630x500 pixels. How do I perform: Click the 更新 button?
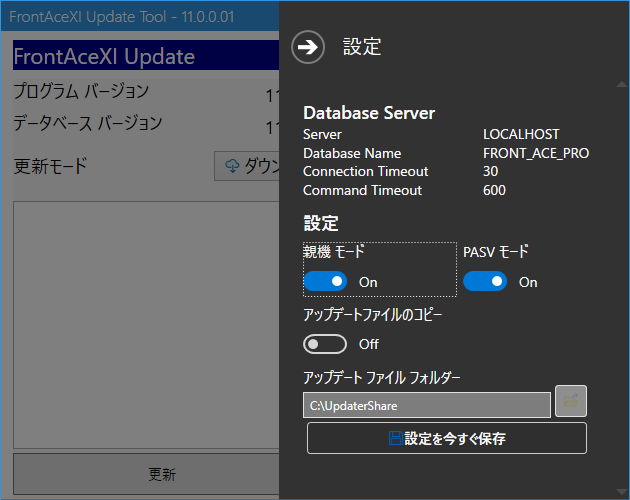[147, 474]
